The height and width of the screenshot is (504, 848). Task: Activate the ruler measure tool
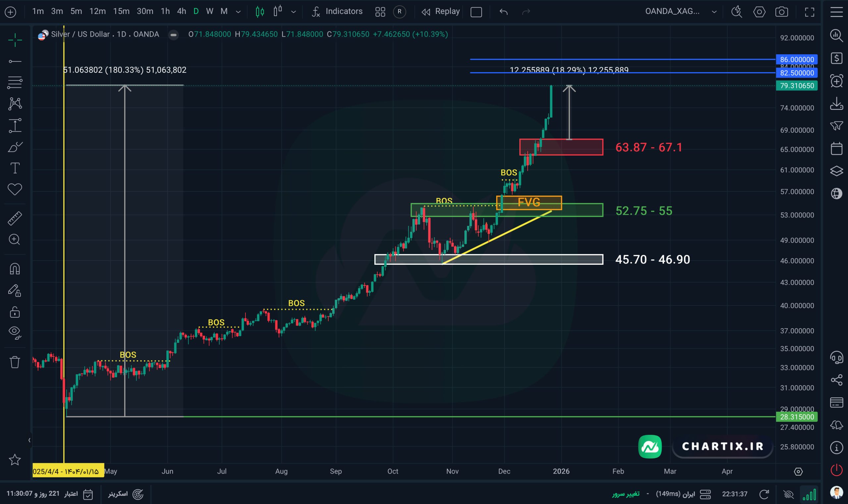coord(15,218)
